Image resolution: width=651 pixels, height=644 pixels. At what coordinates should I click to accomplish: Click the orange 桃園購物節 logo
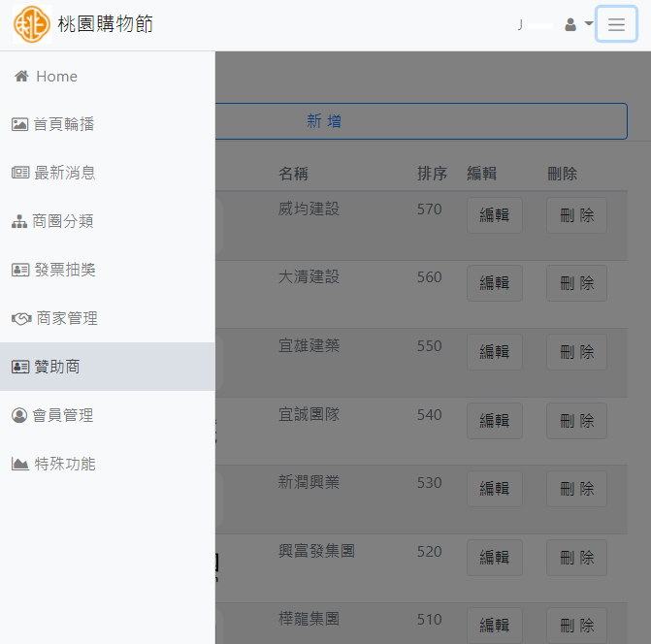point(32,24)
